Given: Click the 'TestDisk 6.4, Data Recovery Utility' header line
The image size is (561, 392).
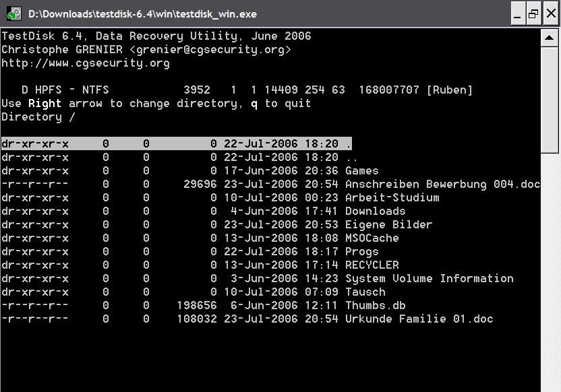Looking at the screenshot, I should click(156, 36).
